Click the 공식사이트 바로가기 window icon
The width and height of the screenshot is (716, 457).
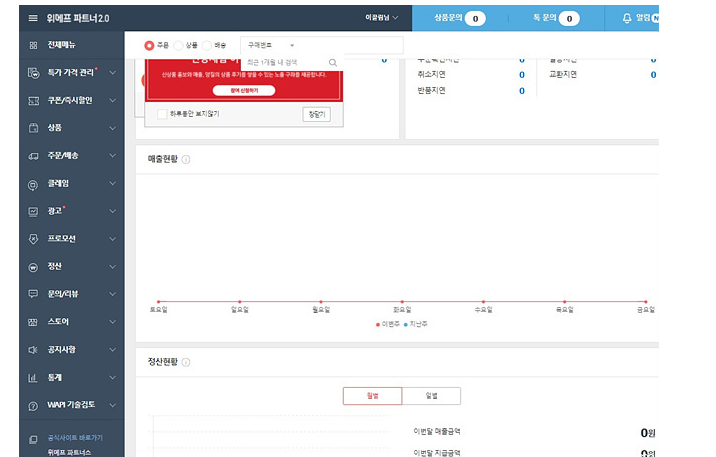pos(33,440)
